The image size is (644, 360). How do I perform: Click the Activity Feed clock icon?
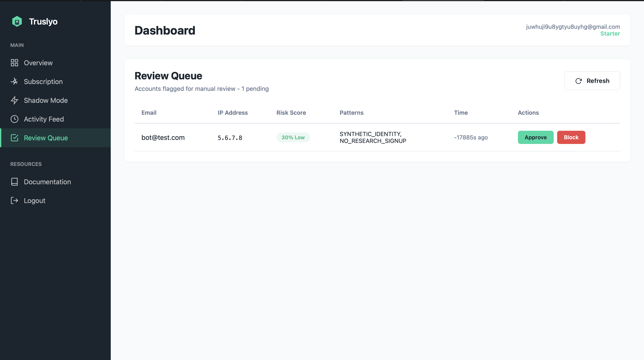click(x=14, y=119)
